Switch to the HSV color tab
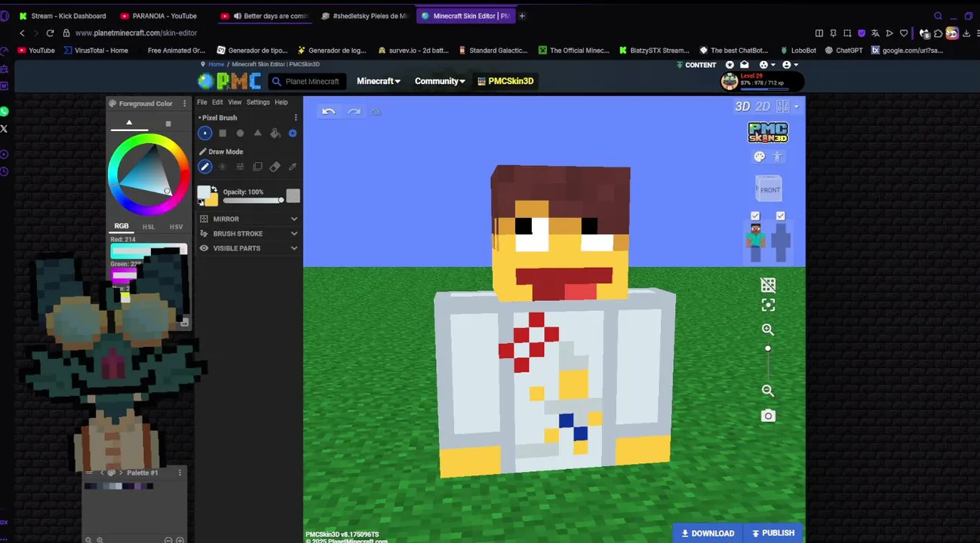This screenshot has height=543, width=980. (x=176, y=226)
